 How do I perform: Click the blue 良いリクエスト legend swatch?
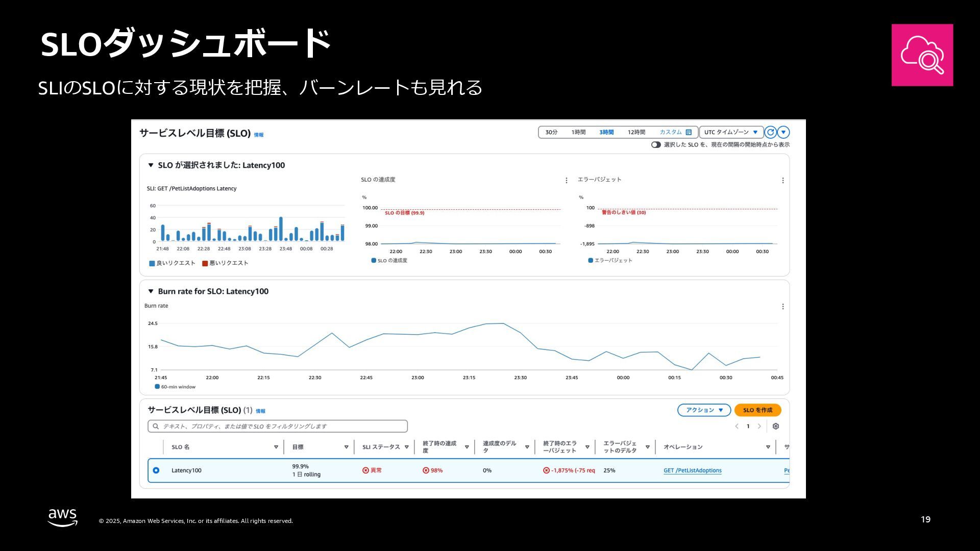pyautogui.click(x=152, y=264)
